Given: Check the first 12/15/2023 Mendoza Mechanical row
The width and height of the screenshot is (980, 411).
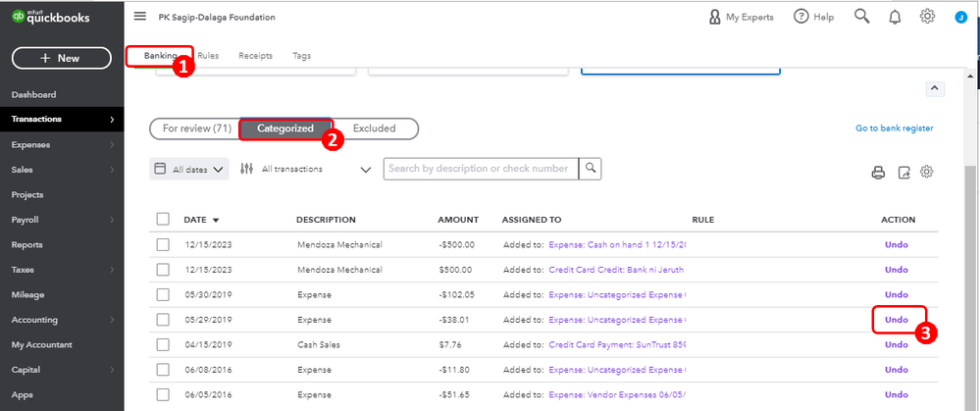Looking at the screenshot, I should (163, 244).
